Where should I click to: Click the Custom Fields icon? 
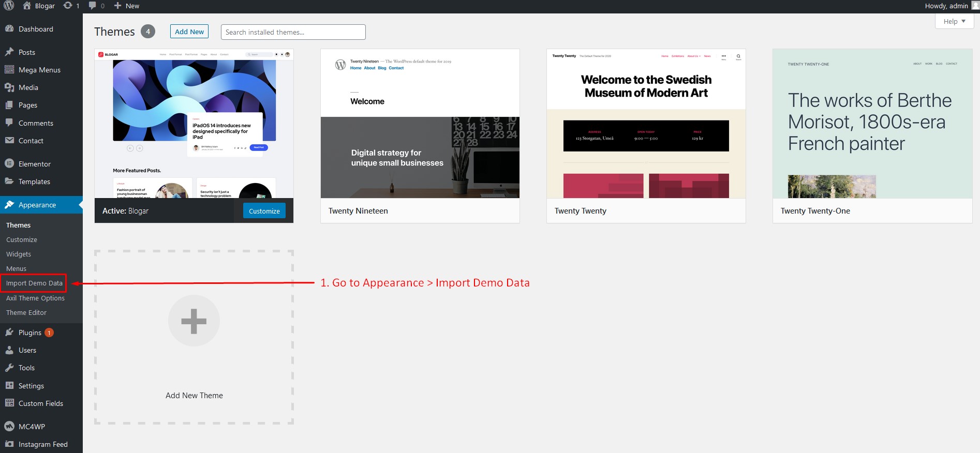click(9, 403)
